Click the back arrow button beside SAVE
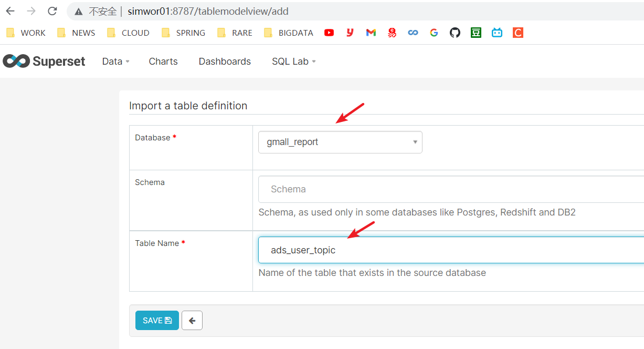Viewport: 644px width, 349px height. pos(192,320)
